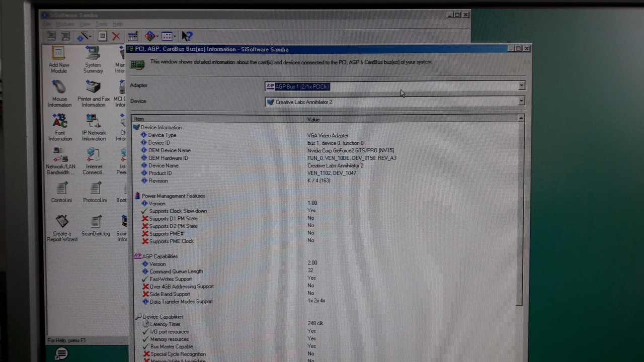Open the Tools menu in Sandra window
644x362 pixels.
pos(102,24)
